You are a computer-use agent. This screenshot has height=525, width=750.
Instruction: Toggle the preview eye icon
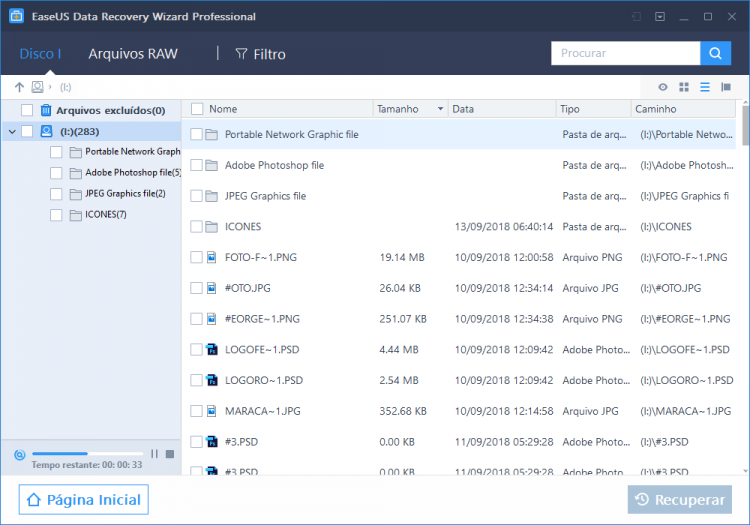(x=662, y=87)
